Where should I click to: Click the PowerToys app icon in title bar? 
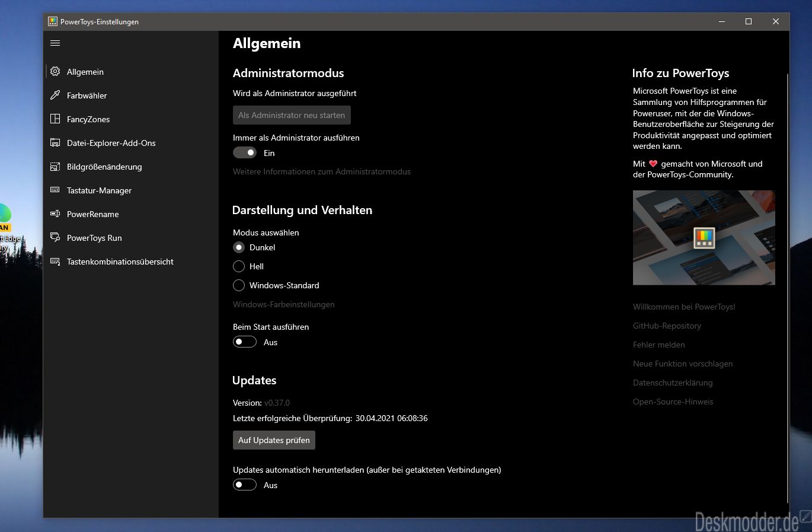coord(53,21)
